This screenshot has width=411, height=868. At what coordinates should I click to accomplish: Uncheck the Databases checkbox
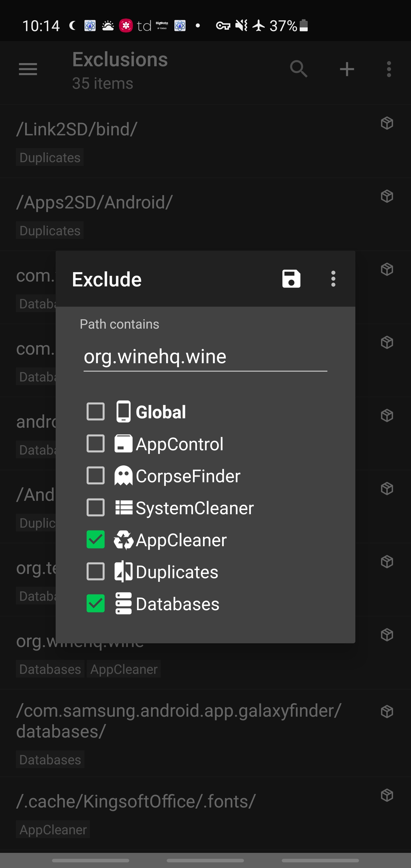coord(96,603)
